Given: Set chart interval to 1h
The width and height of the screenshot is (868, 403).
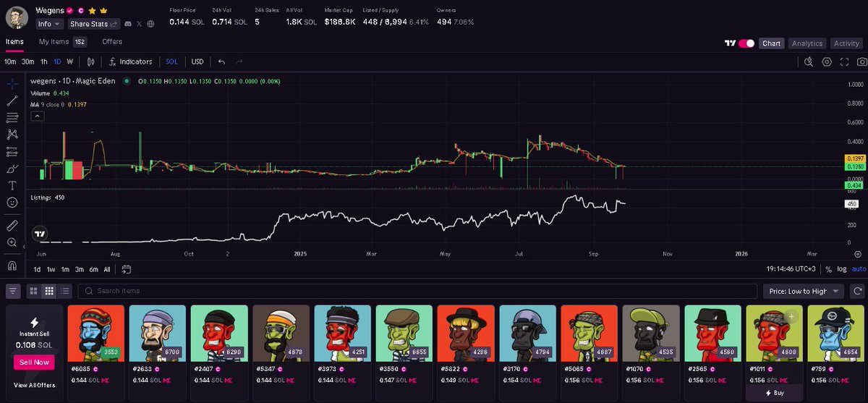Looking at the screenshot, I should 44,62.
